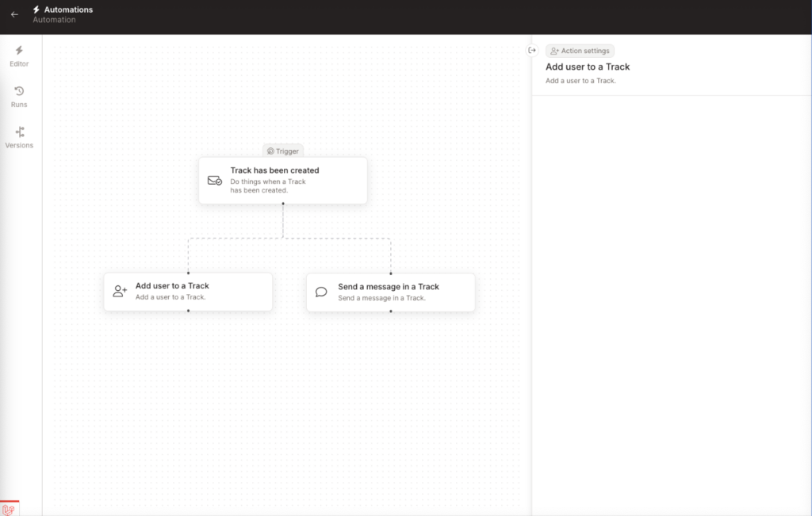
Task: Click the bottom connector dot of 'Send a message' node
Action: (x=390, y=311)
